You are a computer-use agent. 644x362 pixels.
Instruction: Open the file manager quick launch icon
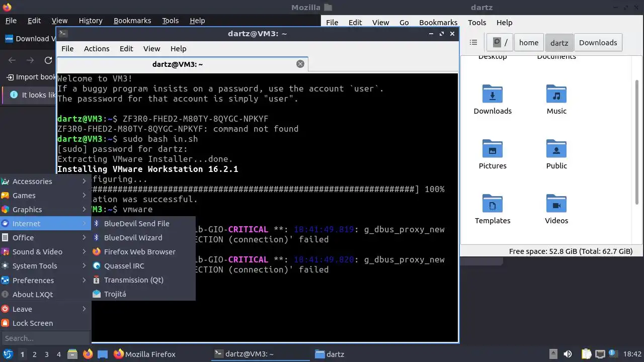point(72,354)
